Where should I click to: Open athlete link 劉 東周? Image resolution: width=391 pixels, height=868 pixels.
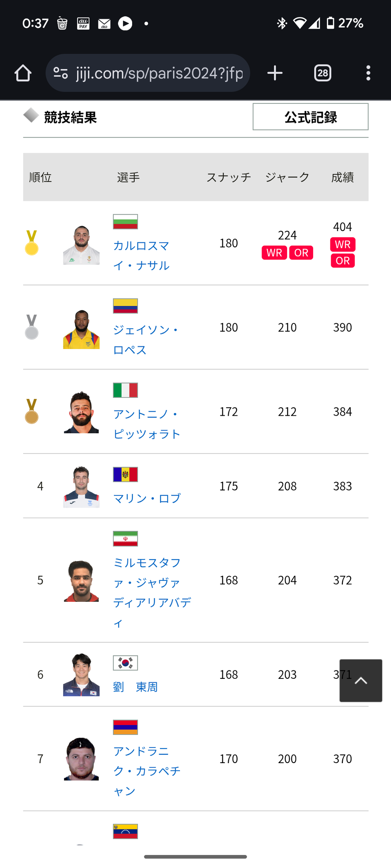tap(135, 686)
